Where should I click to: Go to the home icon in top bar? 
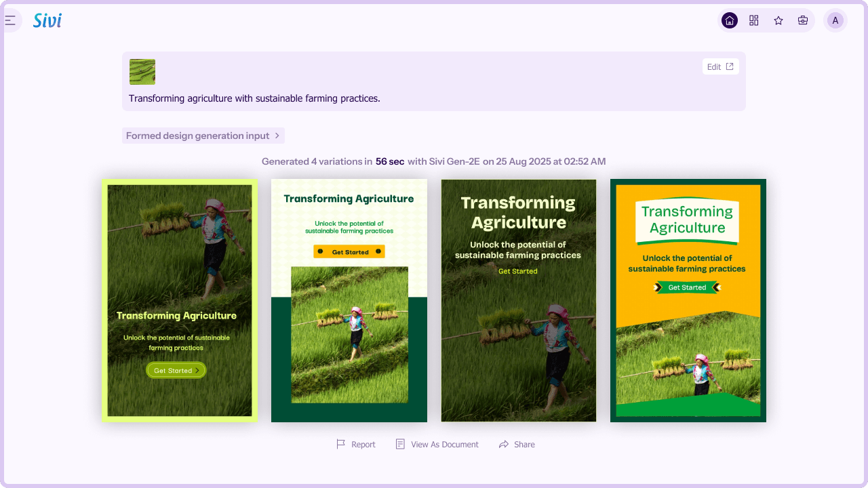tap(730, 20)
